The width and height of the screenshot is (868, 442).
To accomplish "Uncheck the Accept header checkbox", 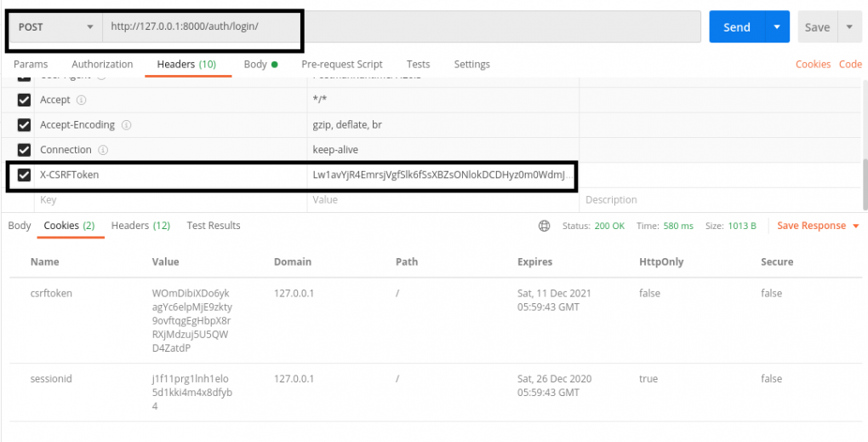I will coord(25,100).
